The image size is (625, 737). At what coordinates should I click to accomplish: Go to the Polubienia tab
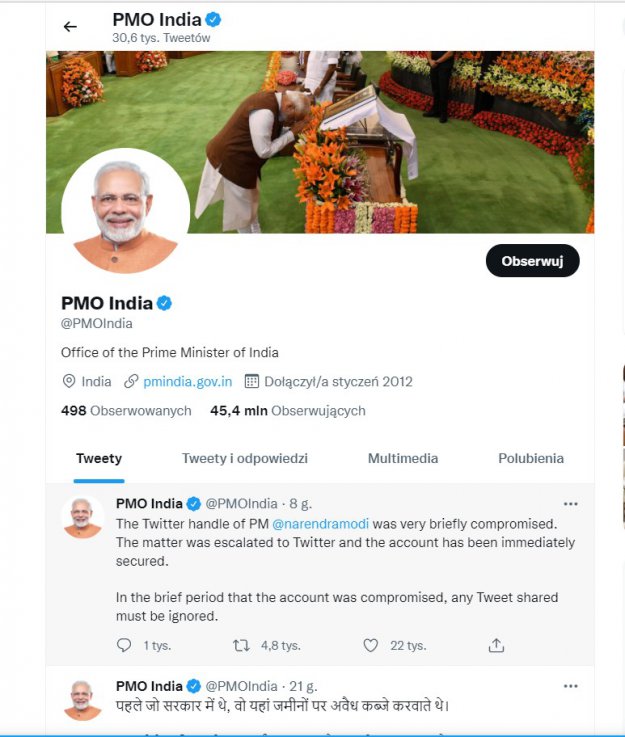531,458
